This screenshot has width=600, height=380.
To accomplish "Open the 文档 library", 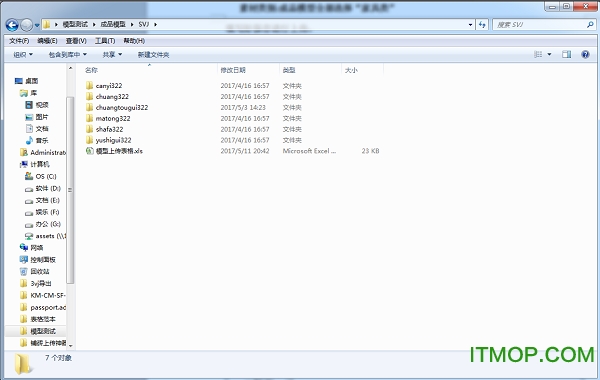I will click(x=42, y=129).
